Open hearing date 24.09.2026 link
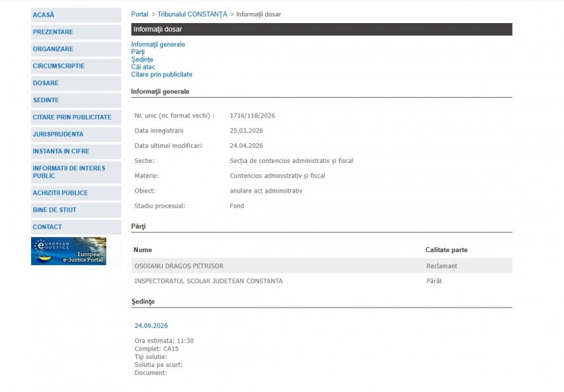564x392 pixels. pyautogui.click(x=151, y=325)
